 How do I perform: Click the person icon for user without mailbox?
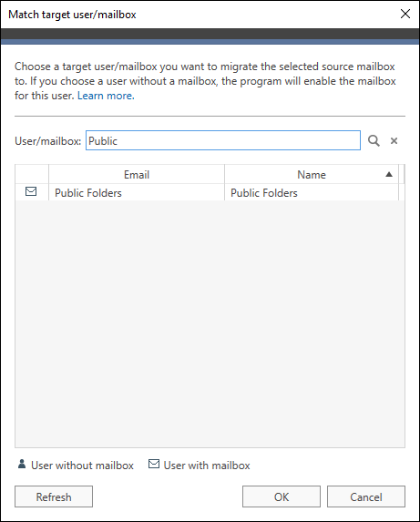tap(22, 464)
